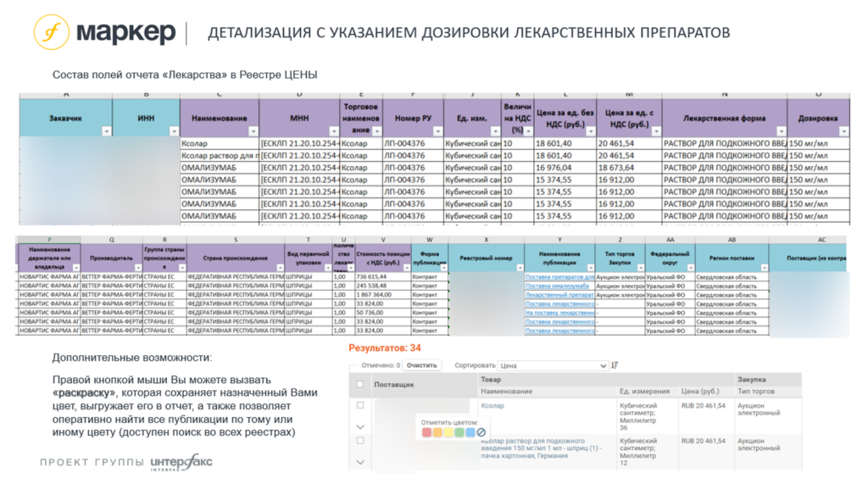Open Ксолар раствор для подкожного введения link
This screenshot has width=868, height=484.
(540, 448)
